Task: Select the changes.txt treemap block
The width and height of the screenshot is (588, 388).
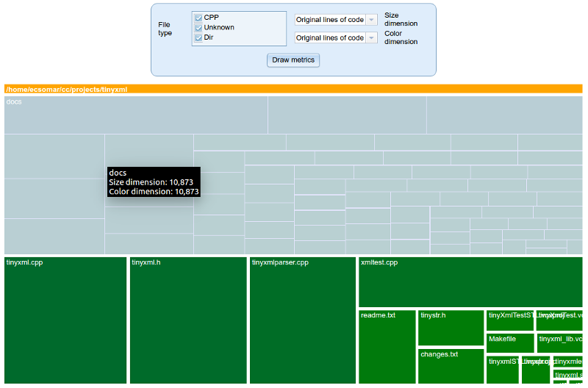Action: pos(451,366)
